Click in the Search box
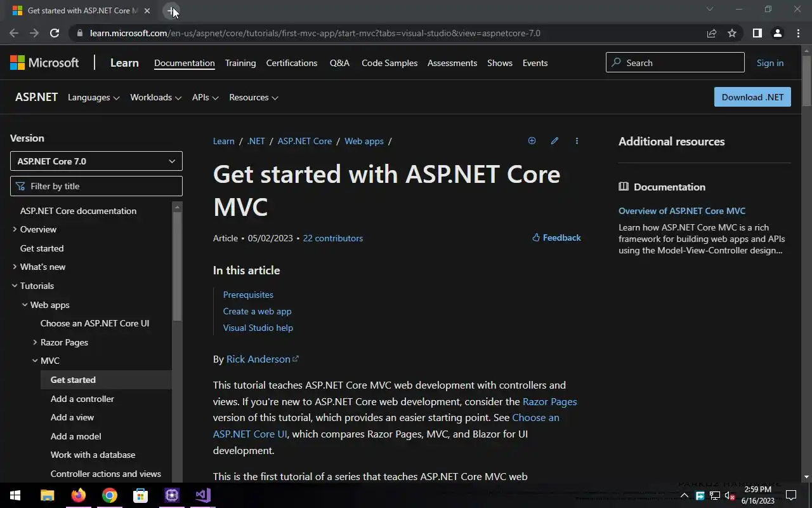 pyautogui.click(x=675, y=62)
